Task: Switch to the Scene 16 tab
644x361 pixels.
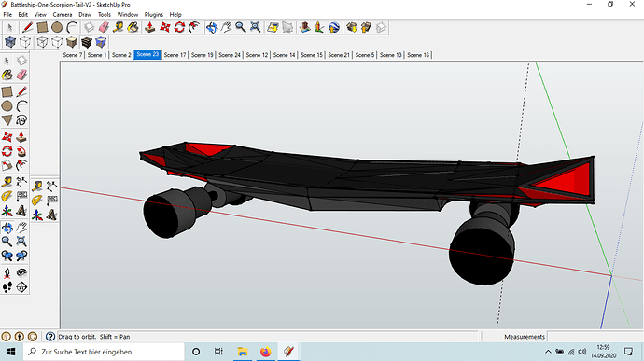Action: [418, 55]
